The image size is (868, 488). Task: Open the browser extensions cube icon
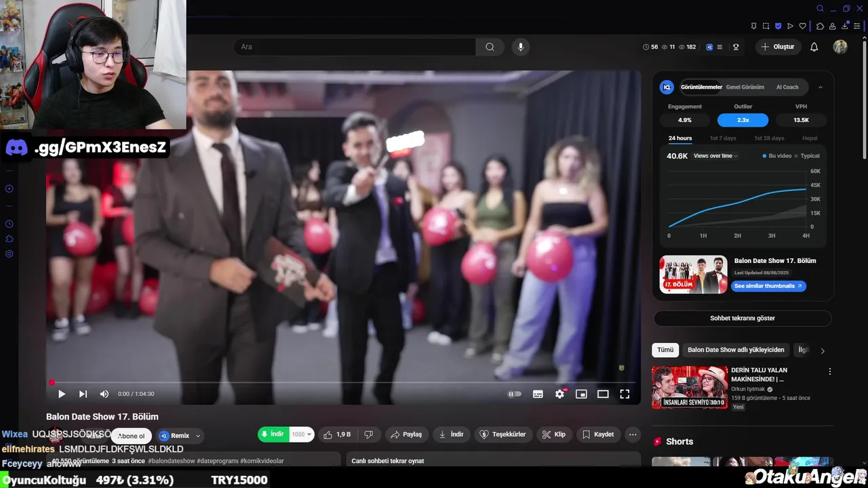click(820, 26)
